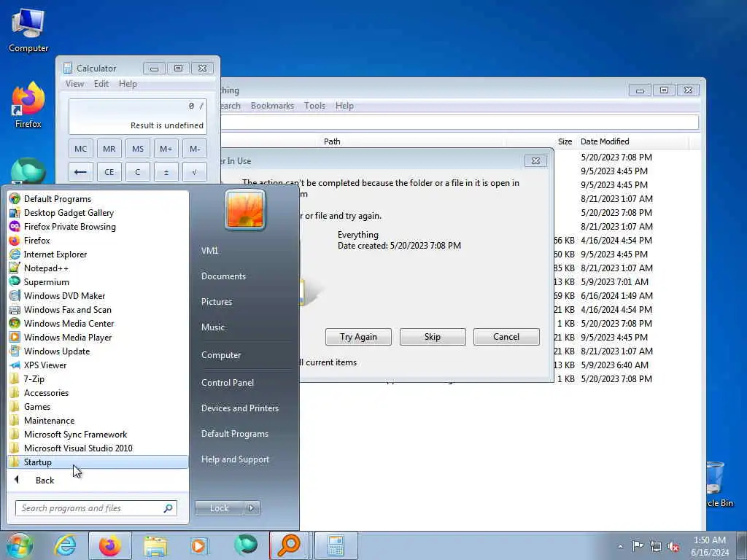Expand the Maintenance folder

[x=98, y=421]
